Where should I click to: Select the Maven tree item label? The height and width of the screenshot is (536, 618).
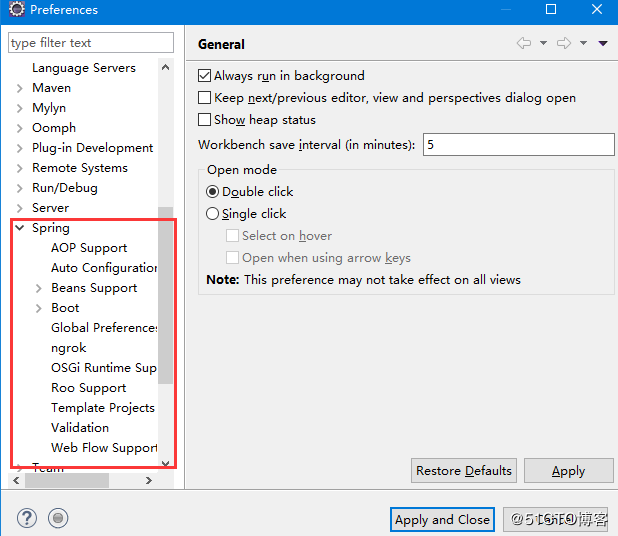(52, 88)
